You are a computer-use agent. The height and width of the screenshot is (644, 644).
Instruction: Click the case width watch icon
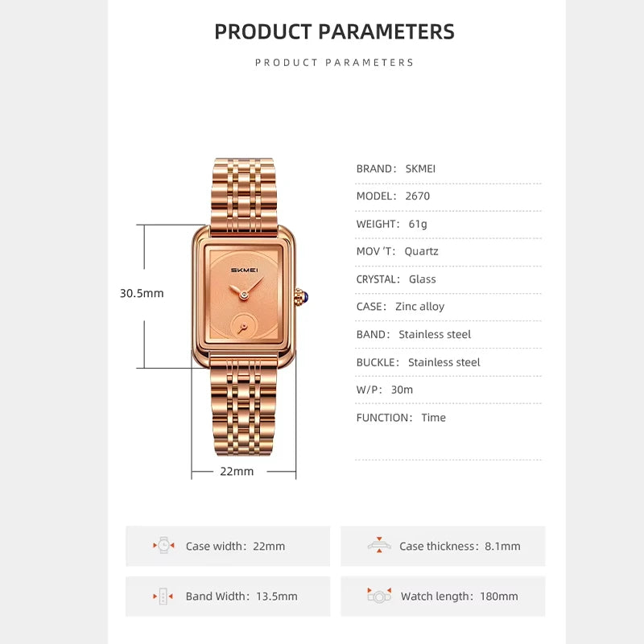(163, 546)
